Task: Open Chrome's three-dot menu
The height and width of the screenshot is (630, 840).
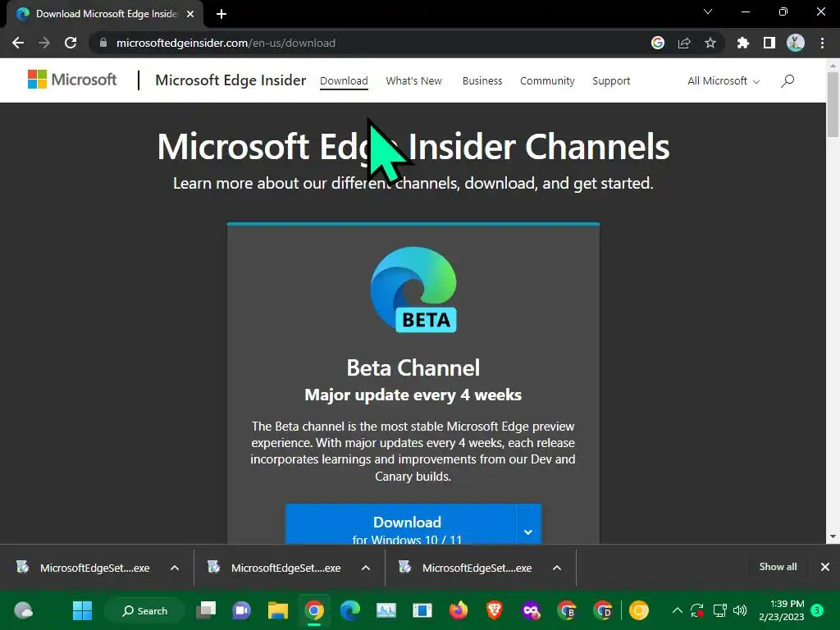Action: 822,43
